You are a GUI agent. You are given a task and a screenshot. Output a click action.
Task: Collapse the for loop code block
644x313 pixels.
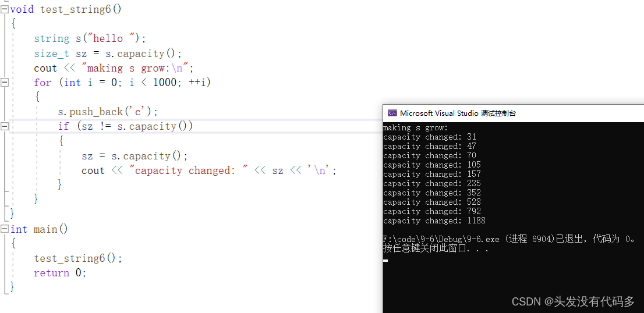click(x=5, y=83)
